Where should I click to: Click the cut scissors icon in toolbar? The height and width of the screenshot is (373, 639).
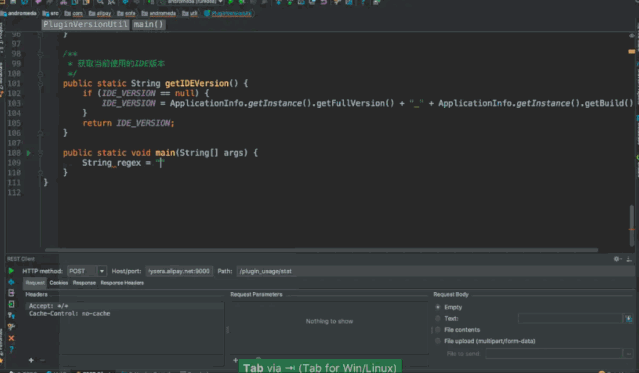click(x=64, y=2)
